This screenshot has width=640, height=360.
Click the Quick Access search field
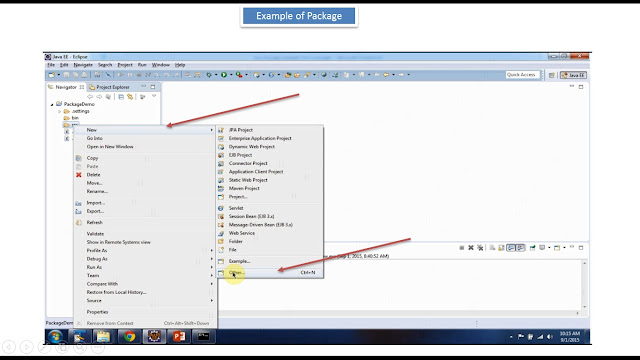(x=522, y=75)
